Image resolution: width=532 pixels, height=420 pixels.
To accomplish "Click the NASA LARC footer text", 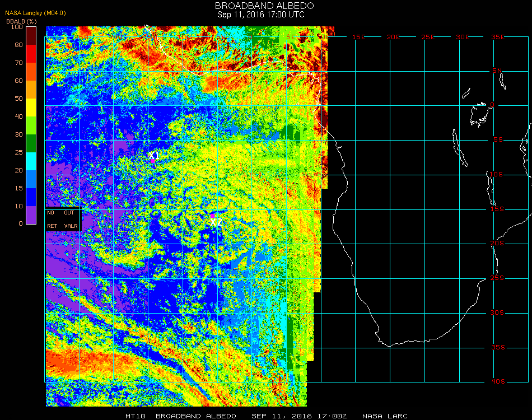I will (x=385, y=416).
